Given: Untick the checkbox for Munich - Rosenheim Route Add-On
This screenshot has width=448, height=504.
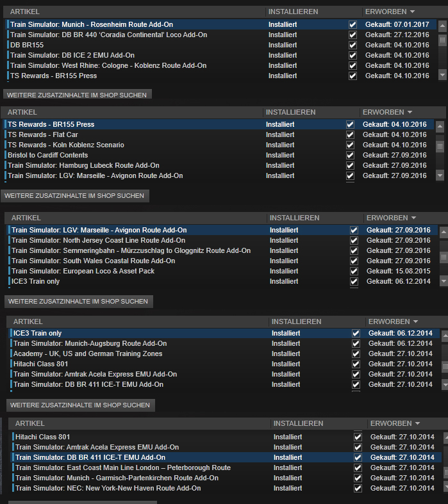Looking at the screenshot, I should [353, 24].
